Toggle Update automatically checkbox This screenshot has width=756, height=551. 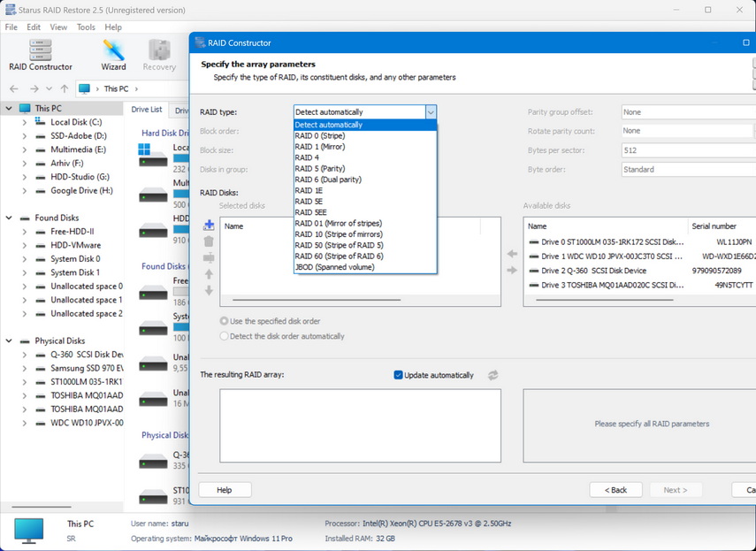coord(398,375)
